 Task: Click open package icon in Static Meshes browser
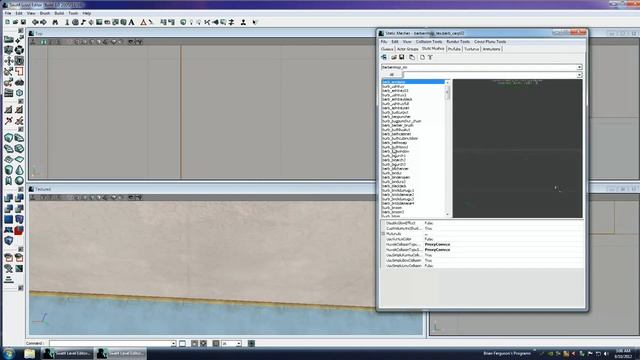click(x=394, y=58)
